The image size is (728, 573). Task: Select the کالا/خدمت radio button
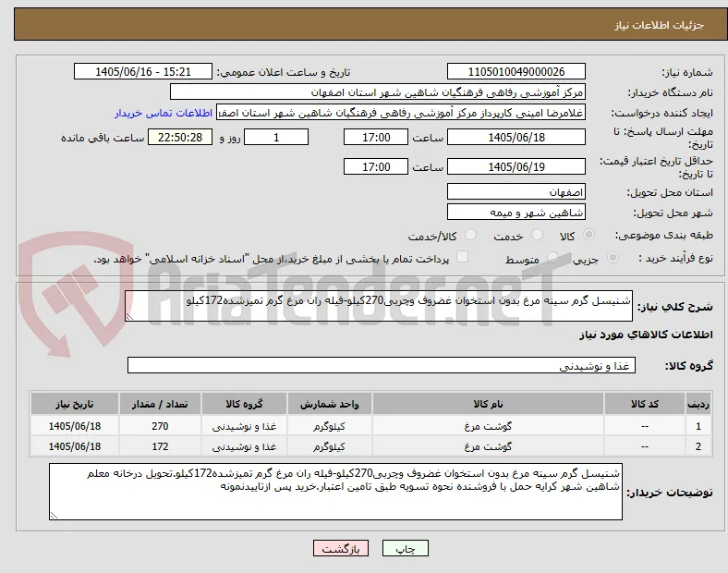point(470,235)
